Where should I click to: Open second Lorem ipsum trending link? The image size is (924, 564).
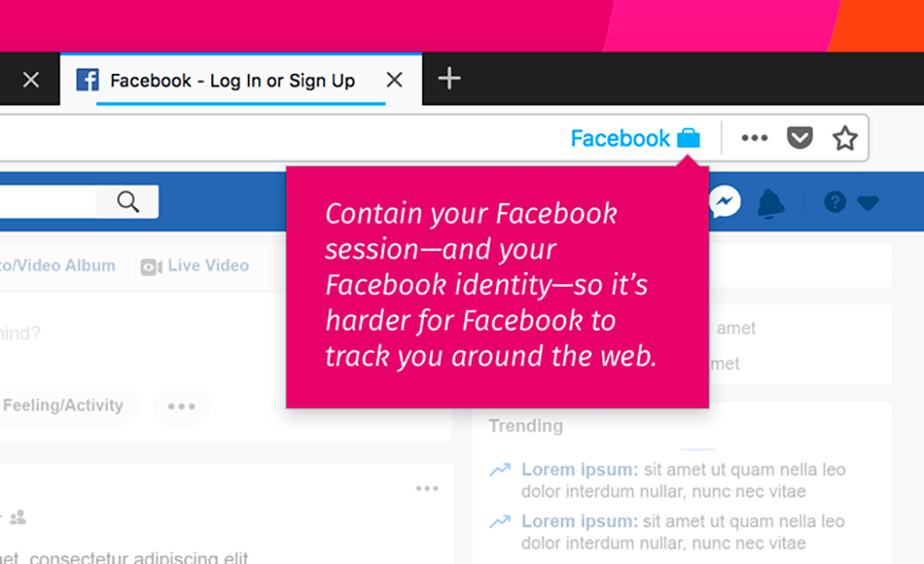click(x=579, y=522)
